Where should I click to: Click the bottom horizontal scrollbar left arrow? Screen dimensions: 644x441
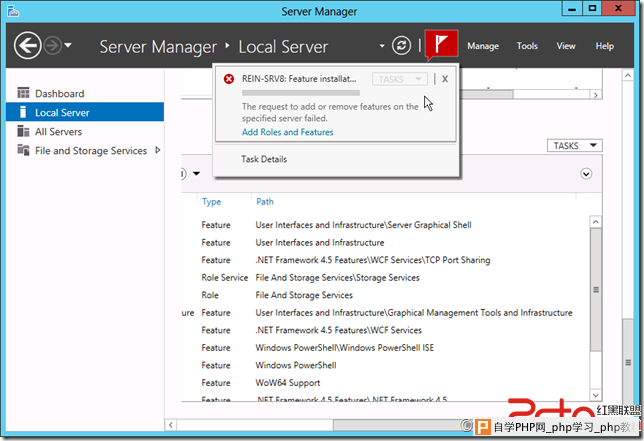coord(171,425)
